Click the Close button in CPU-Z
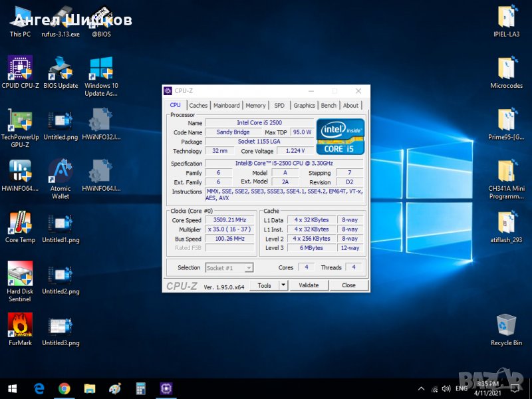 (348, 285)
